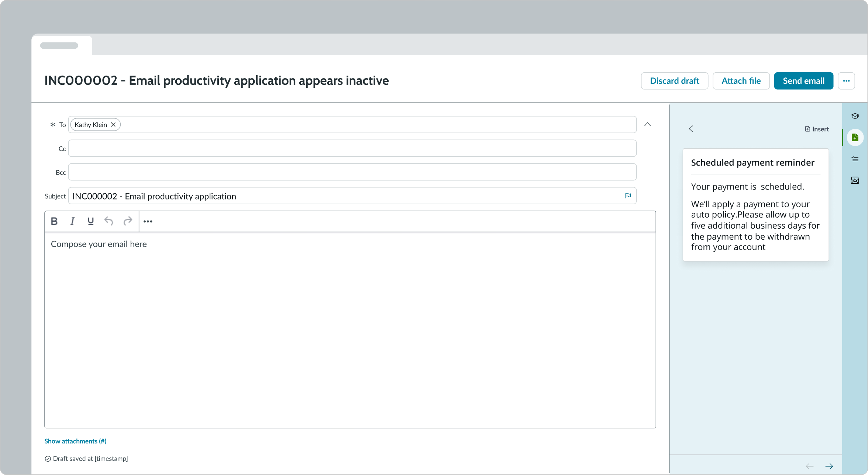Click the Show attachments link
The height and width of the screenshot is (475, 868).
pyautogui.click(x=75, y=441)
